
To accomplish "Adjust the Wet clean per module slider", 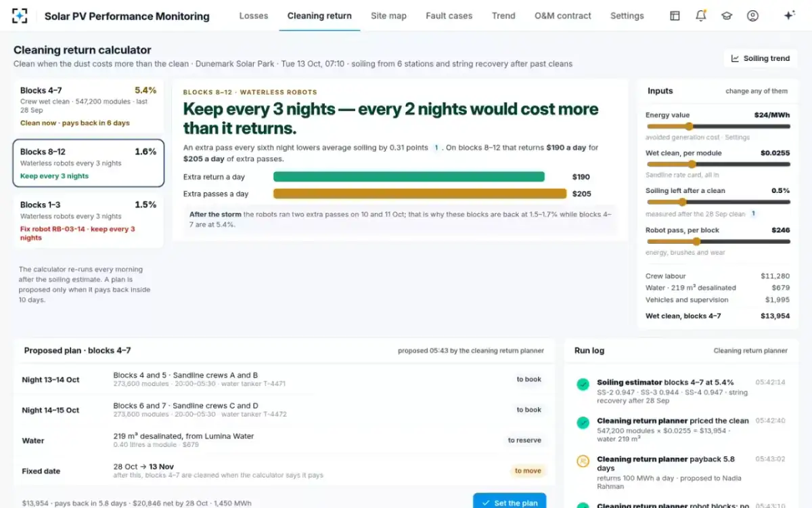I will pos(718,164).
